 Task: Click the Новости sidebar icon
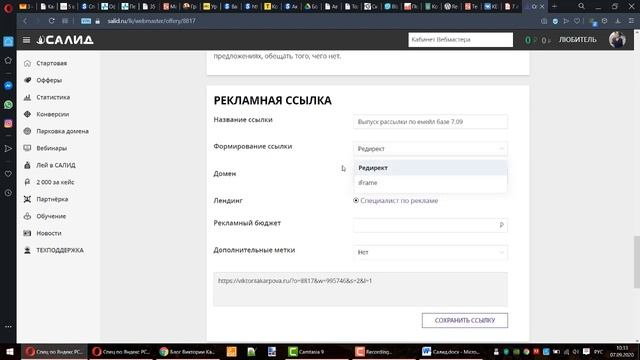point(27,233)
